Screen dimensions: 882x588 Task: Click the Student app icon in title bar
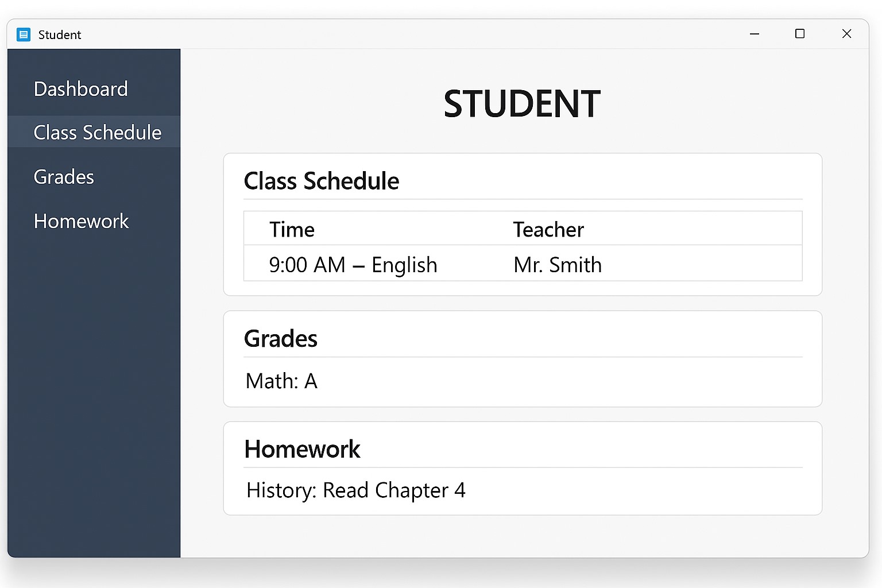pos(24,34)
